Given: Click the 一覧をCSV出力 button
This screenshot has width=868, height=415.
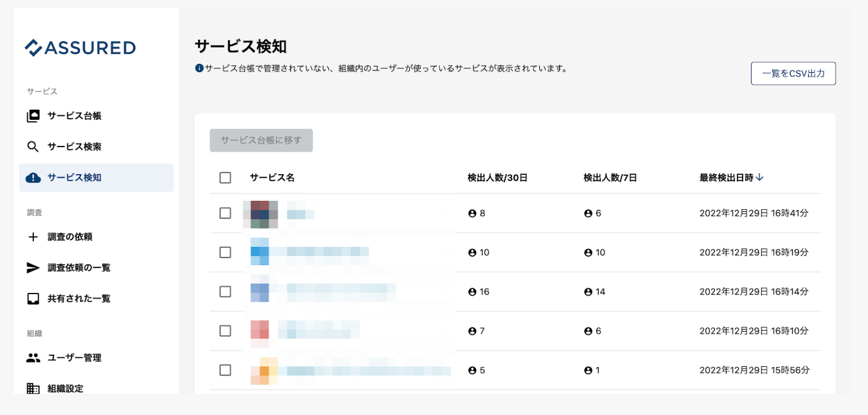Looking at the screenshot, I should (x=793, y=73).
